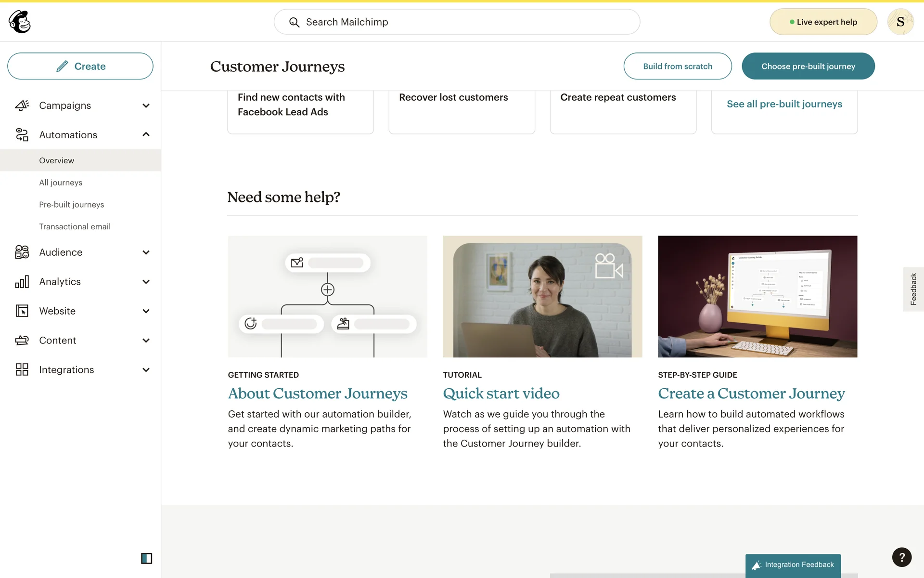The height and width of the screenshot is (578, 924).
Task: Open the help question mark icon
Action: (901, 557)
